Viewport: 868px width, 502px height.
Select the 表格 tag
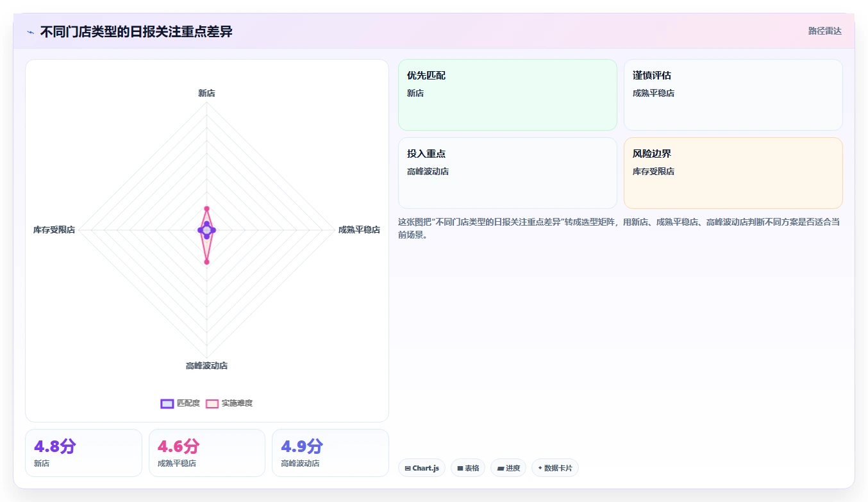coord(468,468)
